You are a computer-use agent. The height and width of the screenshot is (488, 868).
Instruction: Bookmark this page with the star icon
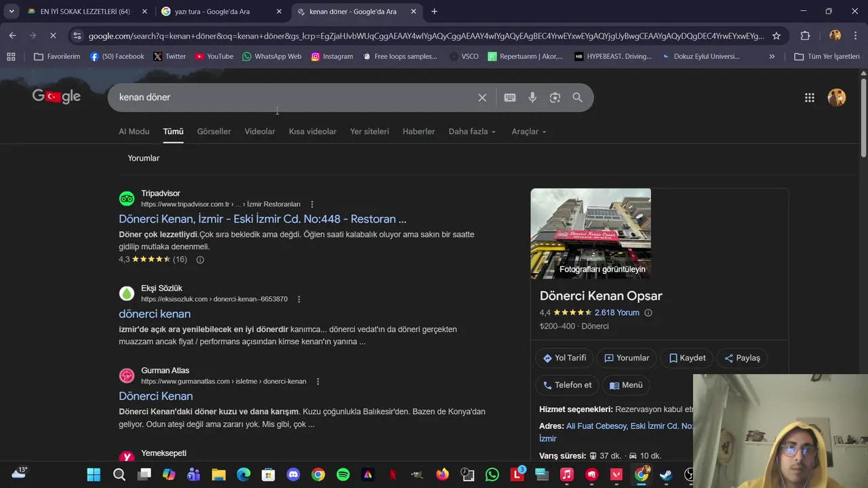click(776, 36)
